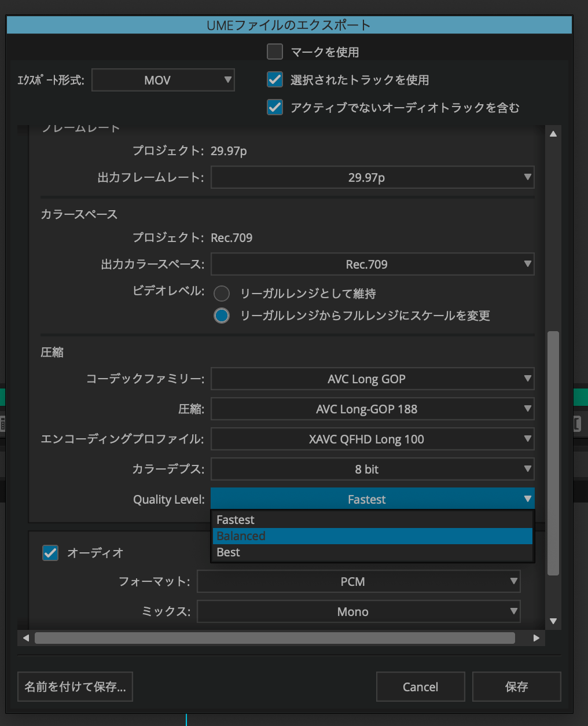Viewport: 588px width, 726px height.
Task: Click the プロジェクト: Rec.709 value text
Action: [x=231, y=238]
